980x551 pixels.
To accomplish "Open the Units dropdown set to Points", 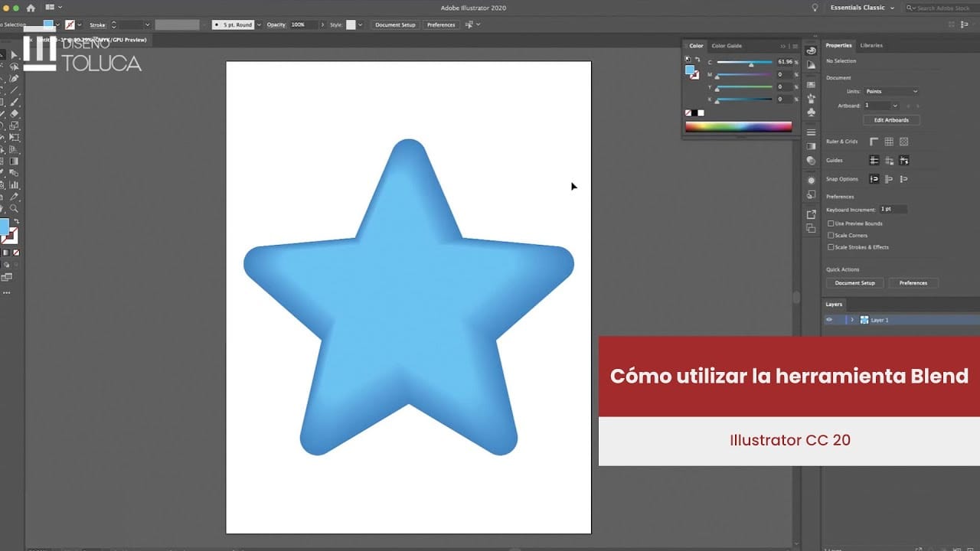I will coord(890,91).
